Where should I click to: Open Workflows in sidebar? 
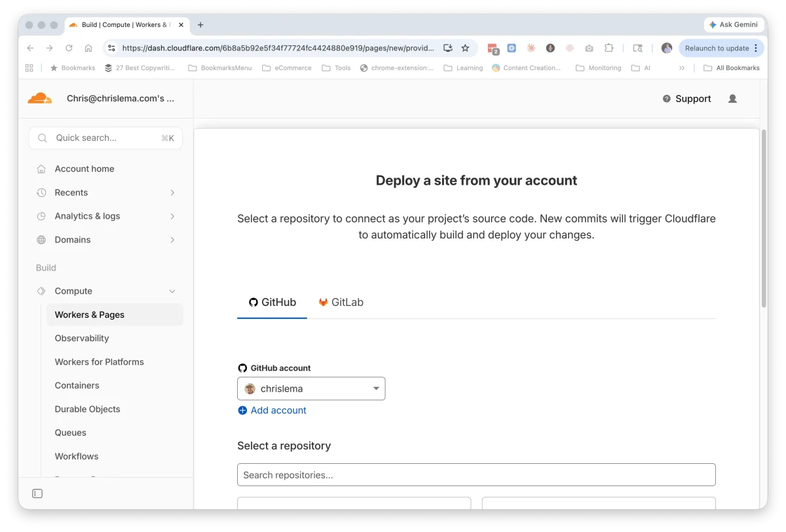tap(76, 456)
